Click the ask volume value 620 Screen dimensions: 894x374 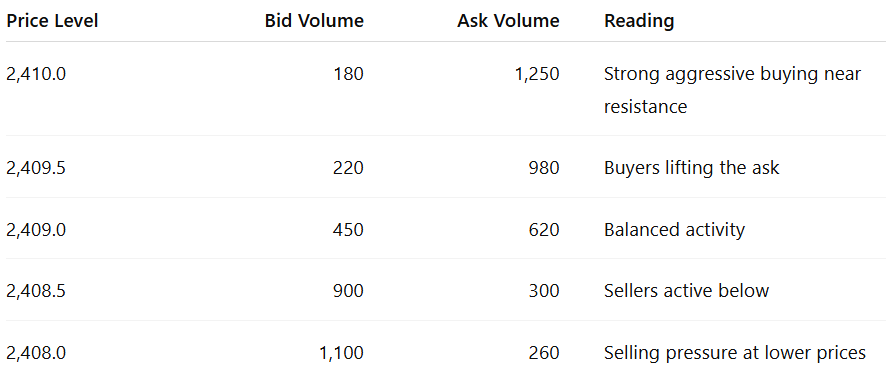pyautogui.click(x=544, y=230)
